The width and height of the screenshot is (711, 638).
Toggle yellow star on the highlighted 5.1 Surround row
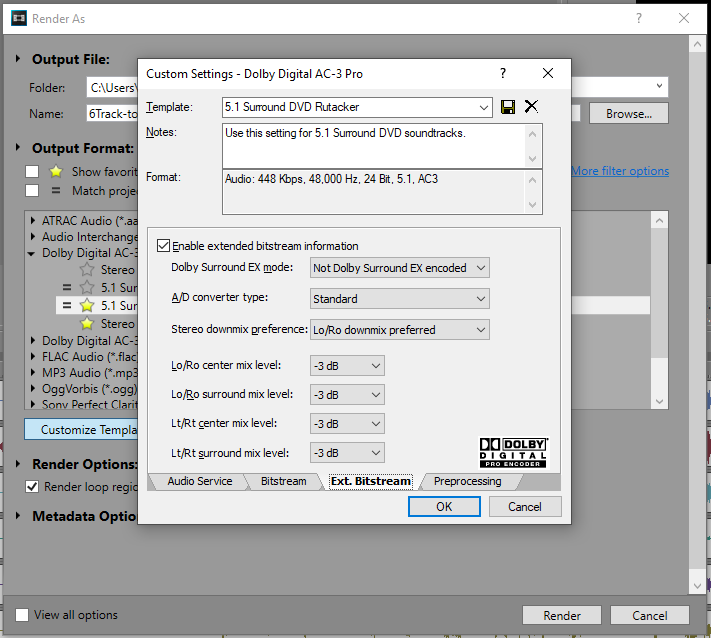(x=87, y=306)
